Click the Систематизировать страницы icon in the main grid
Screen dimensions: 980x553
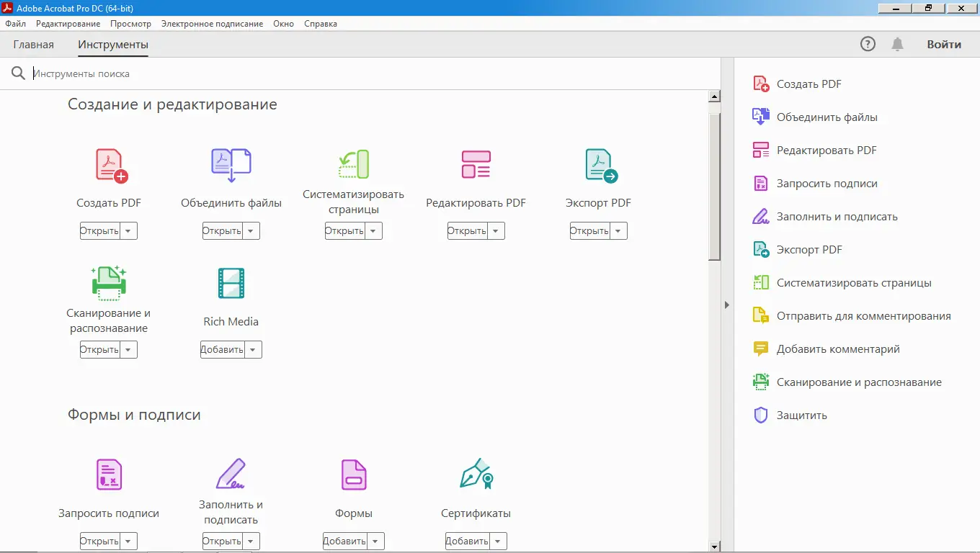point(354,164)
